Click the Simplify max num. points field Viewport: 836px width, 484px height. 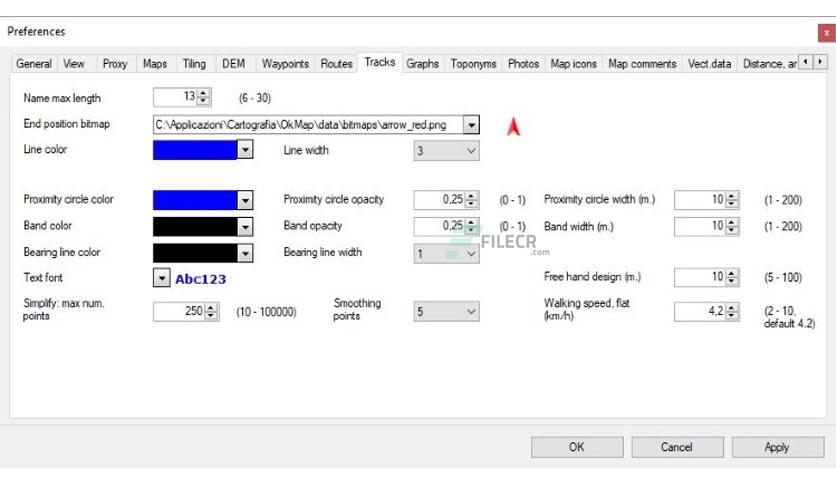pyautogui.click(x=179, y=311)
